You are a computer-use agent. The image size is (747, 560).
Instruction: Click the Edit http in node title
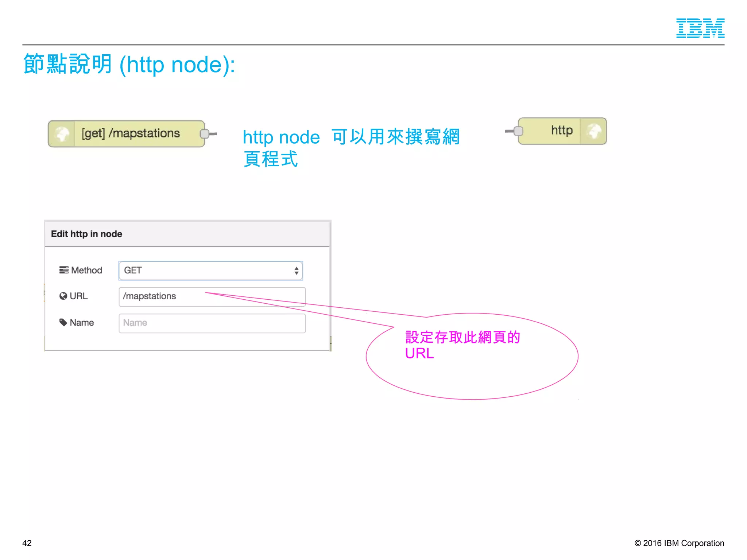coord(86,234)
